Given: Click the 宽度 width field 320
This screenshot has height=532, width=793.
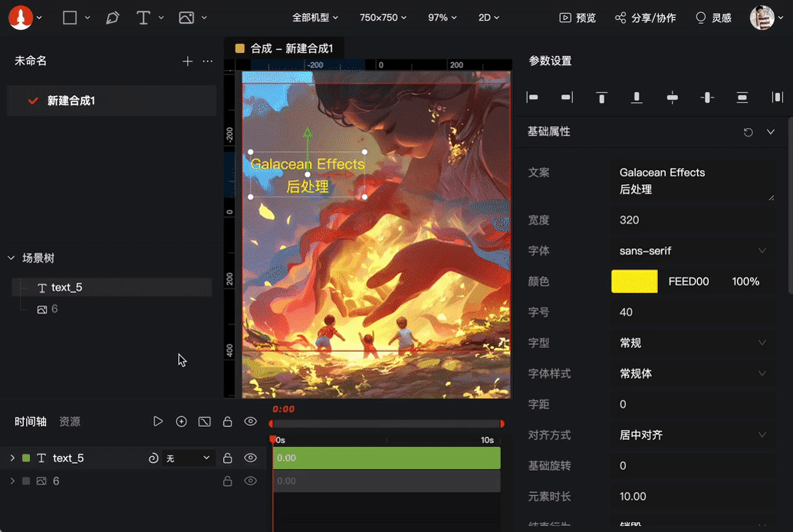Looking at the screenshot, I should click(x=693, y=220).
